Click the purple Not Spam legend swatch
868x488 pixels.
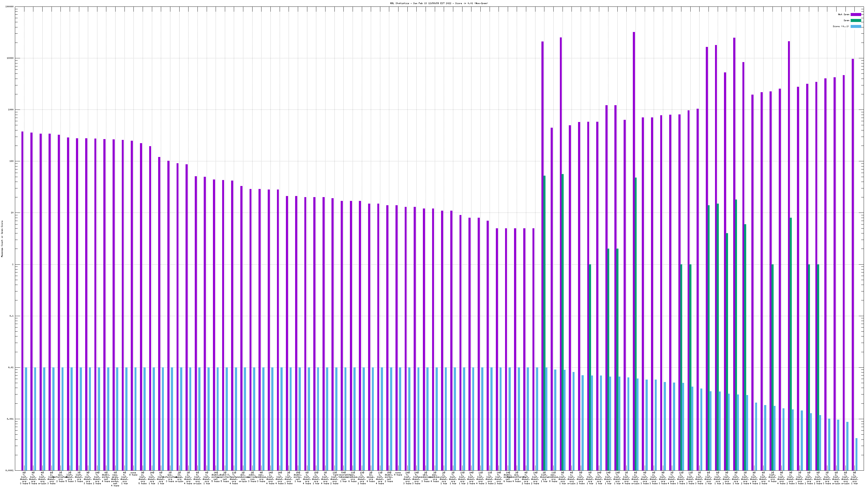(856, 14)
